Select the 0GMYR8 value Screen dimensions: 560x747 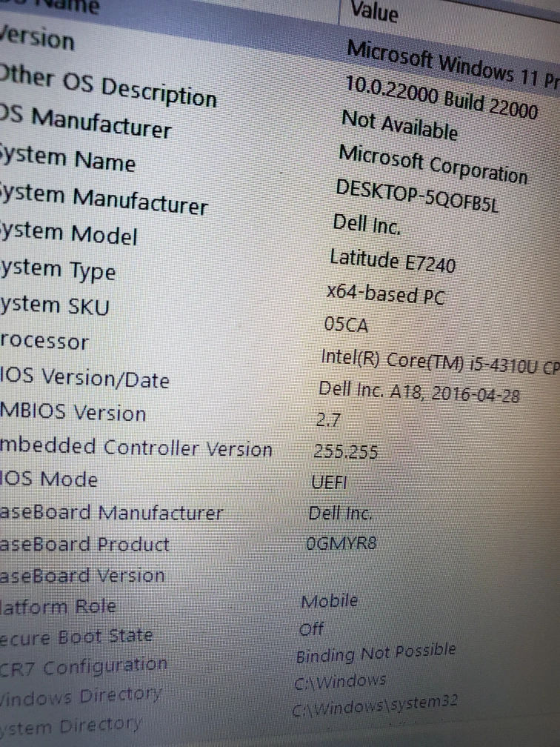click(341, 542)
